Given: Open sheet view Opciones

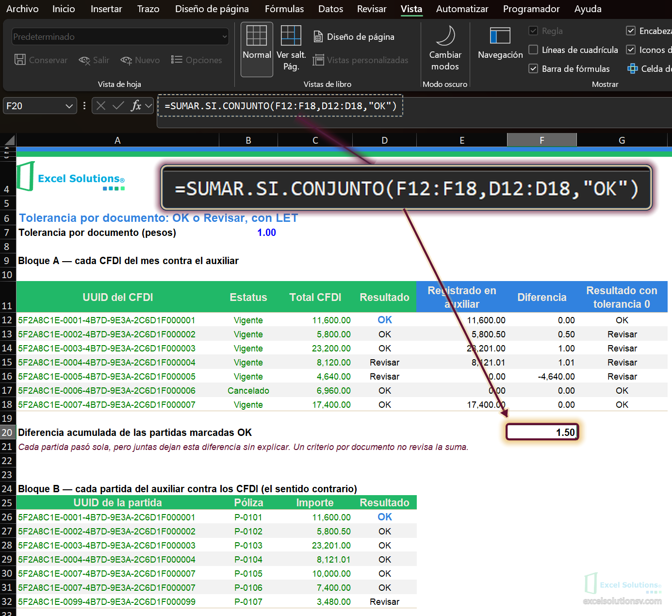Looking at the screenshot, I should (x=197, y=60).
